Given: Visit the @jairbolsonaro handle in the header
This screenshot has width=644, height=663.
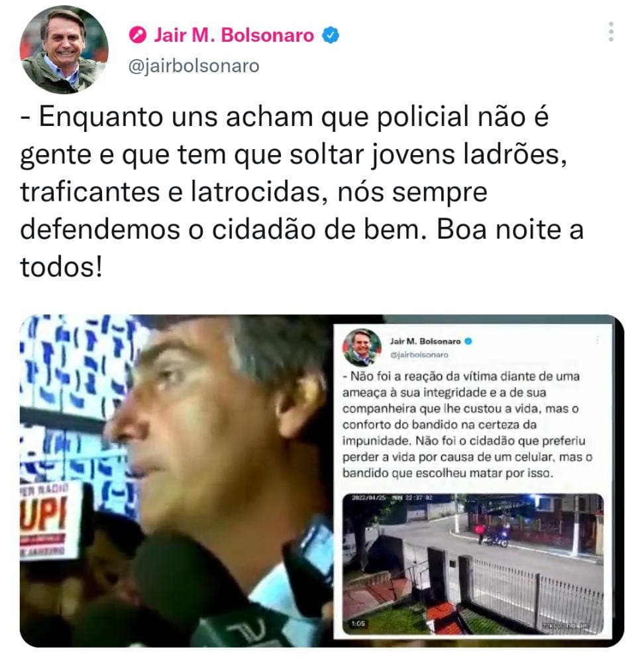Looking at the screenshot, I should coord(193,66).
